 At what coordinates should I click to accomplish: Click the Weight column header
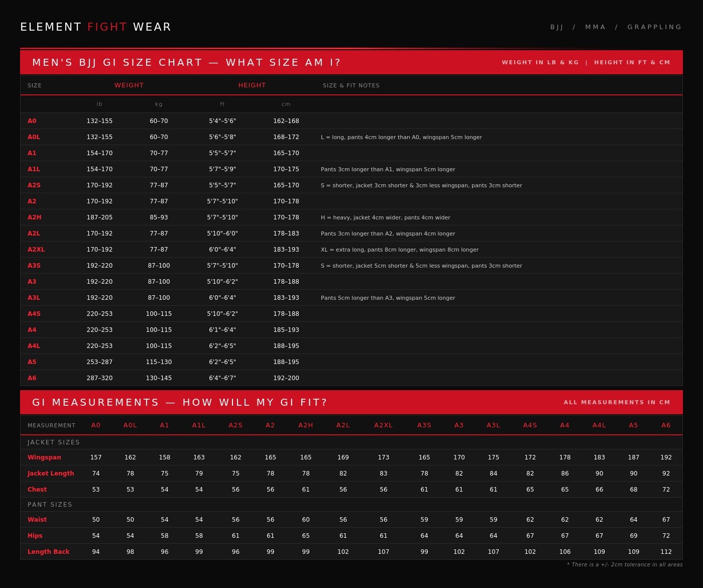point(129,85)
